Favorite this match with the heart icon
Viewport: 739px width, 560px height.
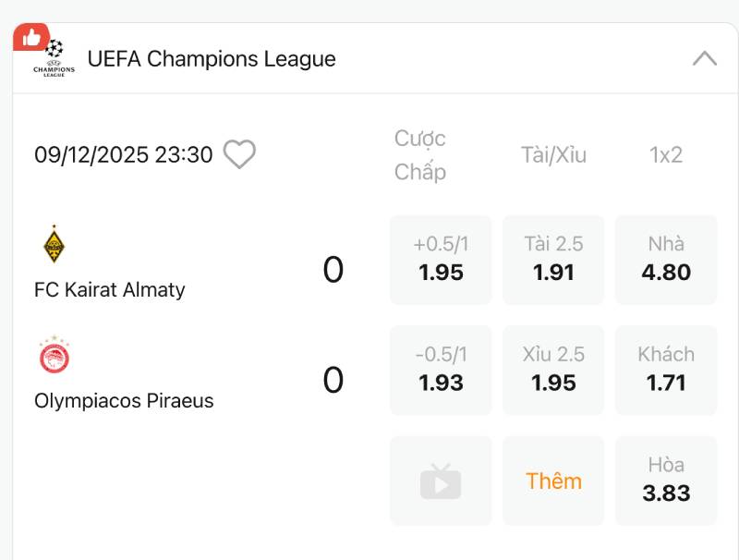(x=239, y=154)
